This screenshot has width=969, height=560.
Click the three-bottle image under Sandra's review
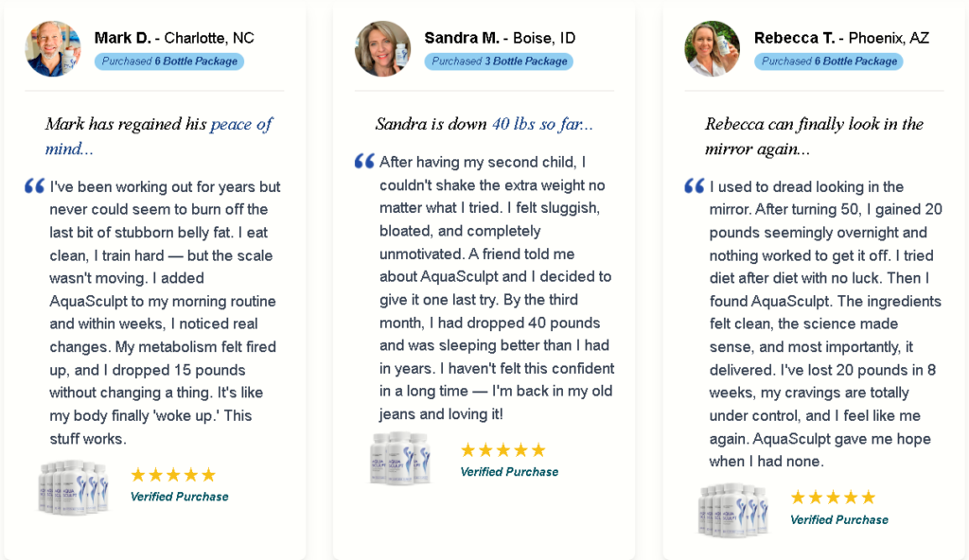400,458
